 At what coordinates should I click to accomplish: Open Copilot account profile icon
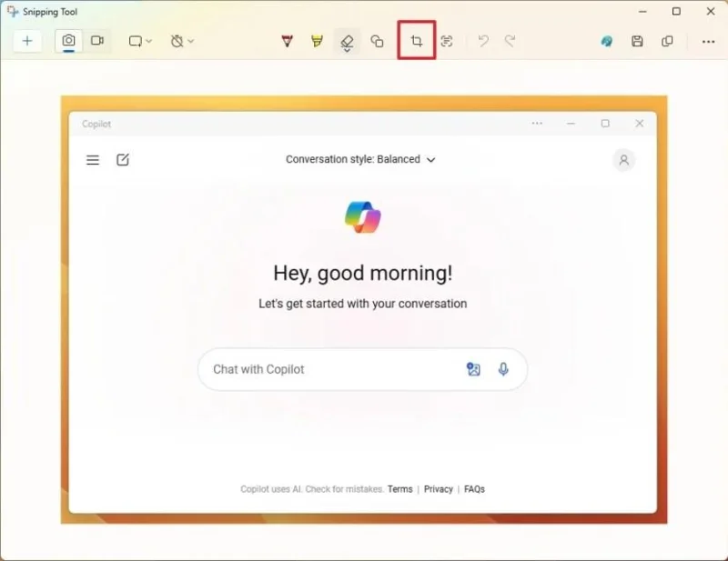tap(624, 160)
